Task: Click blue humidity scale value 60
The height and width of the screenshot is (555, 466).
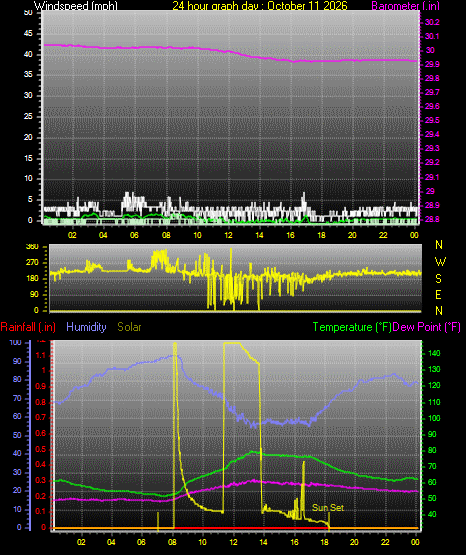Action: pos(17,416)
